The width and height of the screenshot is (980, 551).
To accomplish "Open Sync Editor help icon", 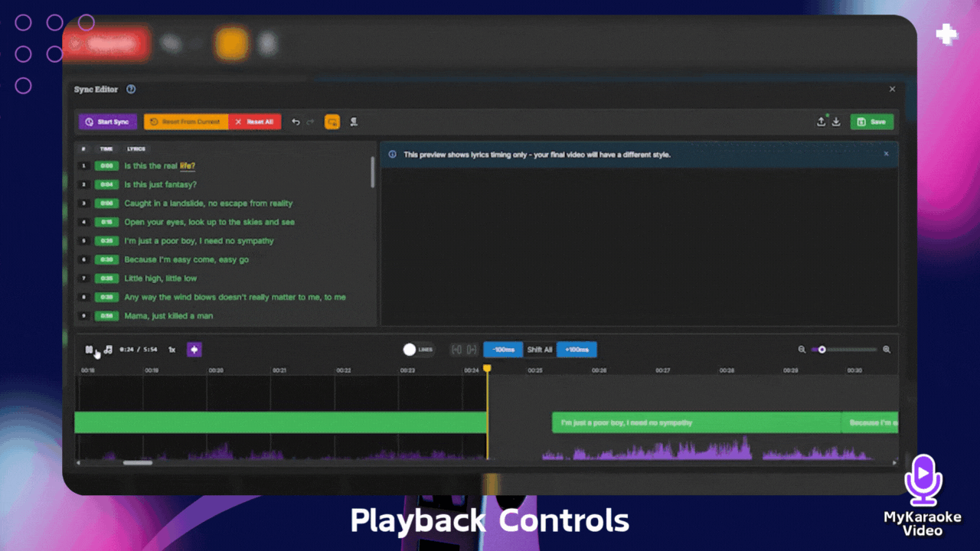I will [131, 90].
